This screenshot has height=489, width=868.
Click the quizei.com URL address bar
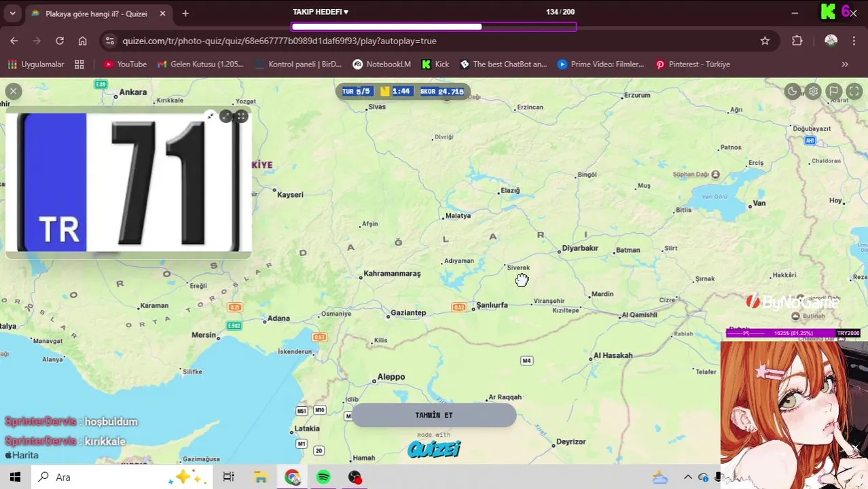coord(279,41)
